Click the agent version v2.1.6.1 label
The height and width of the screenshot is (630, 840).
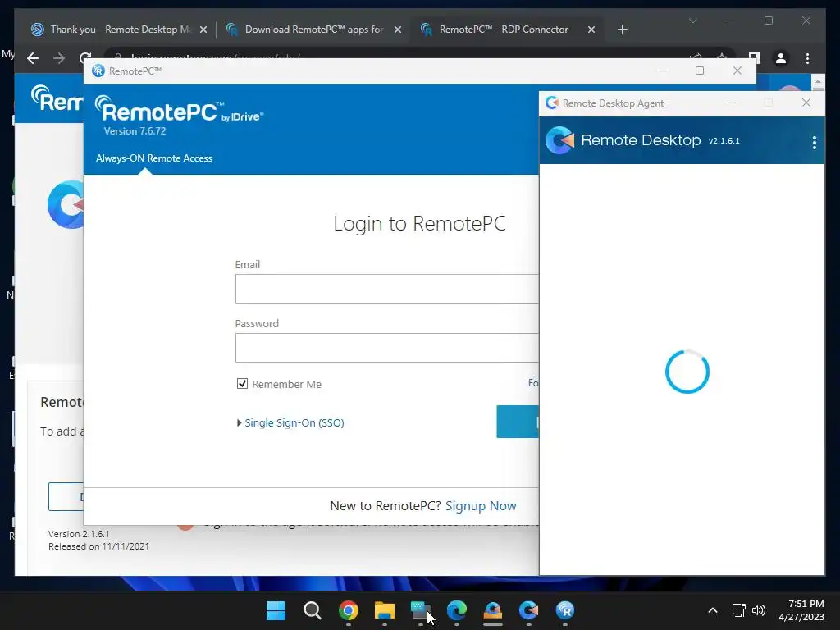(x=724, y=140)
